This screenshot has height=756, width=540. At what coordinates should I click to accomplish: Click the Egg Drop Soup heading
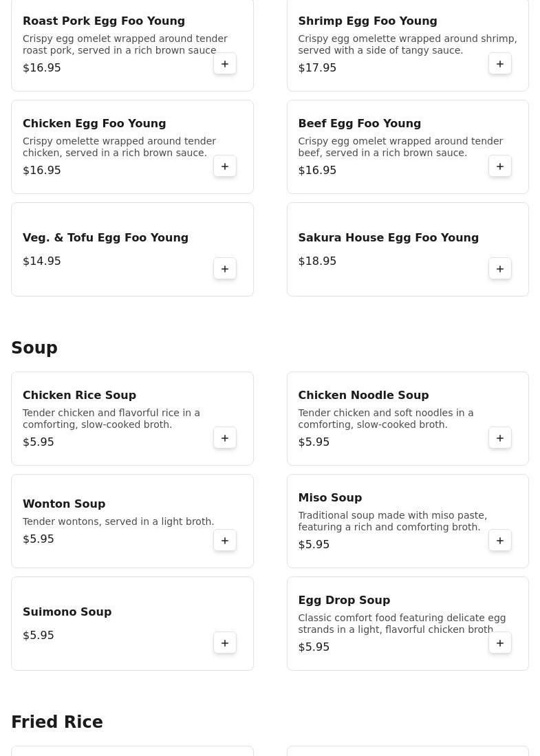(x=344, y=601)
